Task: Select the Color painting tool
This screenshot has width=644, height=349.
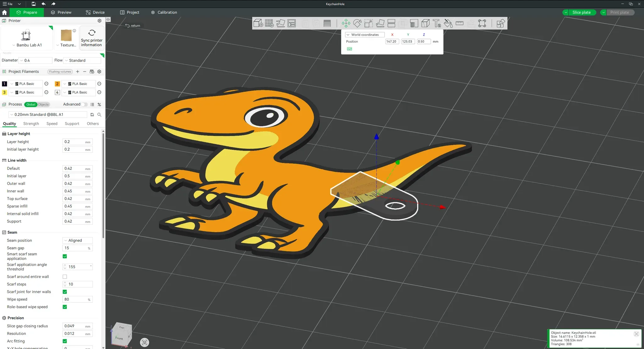Action: pyautogui.click(x=448, y=23)
